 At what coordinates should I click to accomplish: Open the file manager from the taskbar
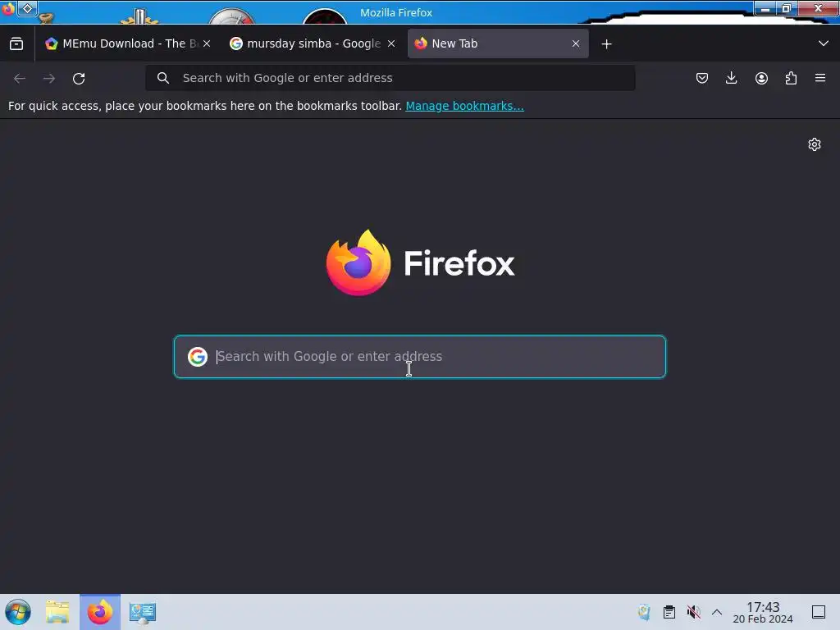(57, 612)
